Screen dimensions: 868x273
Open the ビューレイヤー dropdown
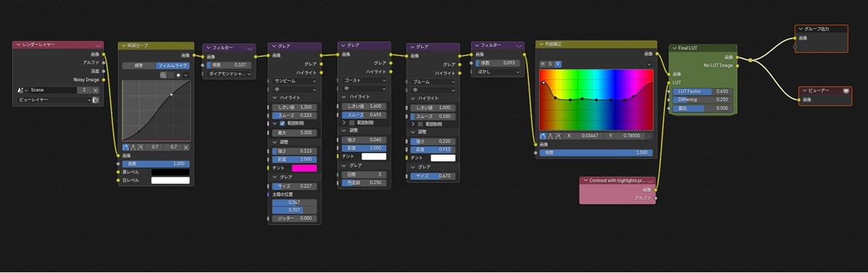tap(54, 100)
